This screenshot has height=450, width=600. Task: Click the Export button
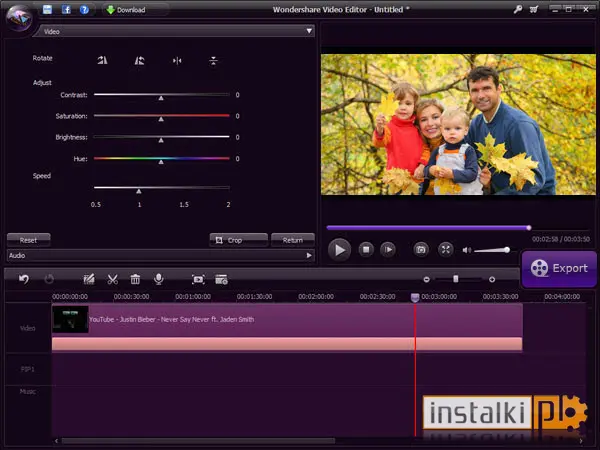[x=559, y=269]
